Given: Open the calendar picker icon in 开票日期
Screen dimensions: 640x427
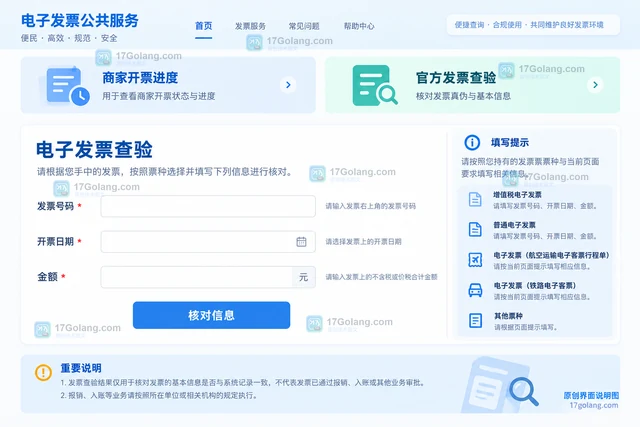Looking at the screenshot, I should (x=301, y=242).
